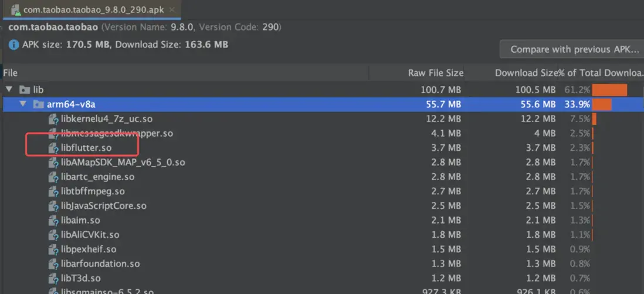The image size is (644, 294).
Task: Click Compare with previous APK button
Action: (x=572, y=49)
